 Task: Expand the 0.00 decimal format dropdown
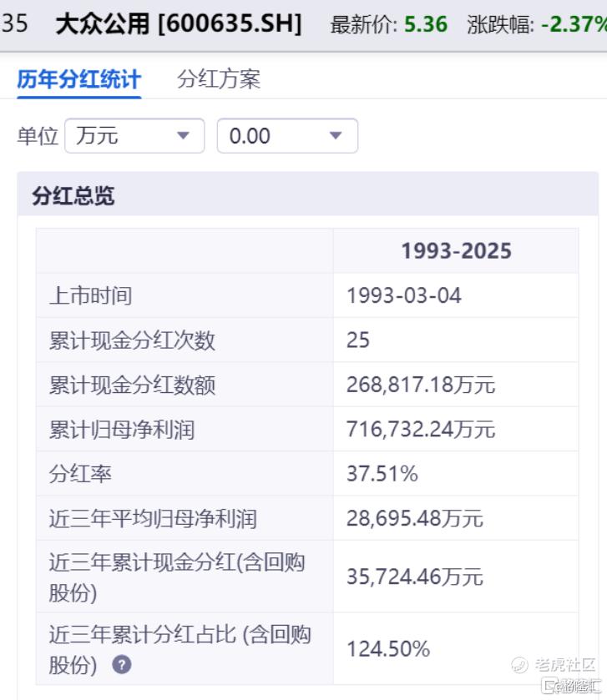[x=287, y=136]
